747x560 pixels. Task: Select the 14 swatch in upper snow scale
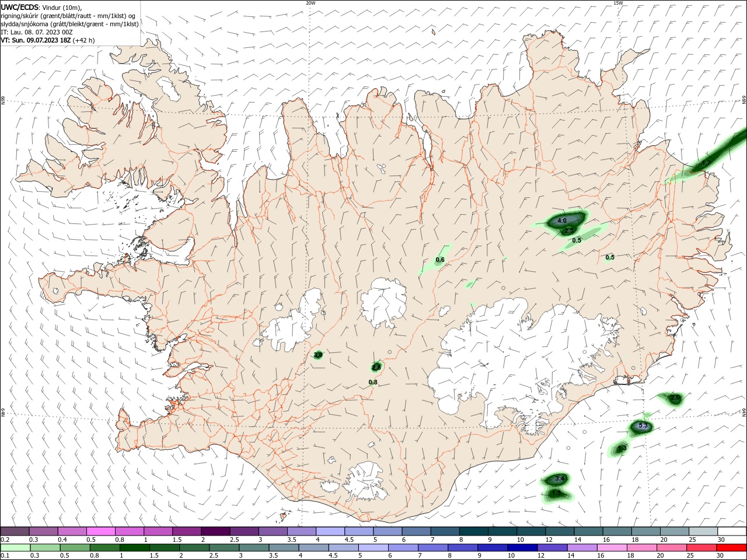click(588, 531)
